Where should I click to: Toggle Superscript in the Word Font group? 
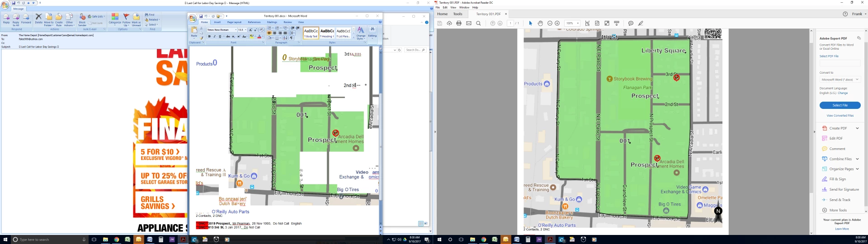click(x=239, y=37)
